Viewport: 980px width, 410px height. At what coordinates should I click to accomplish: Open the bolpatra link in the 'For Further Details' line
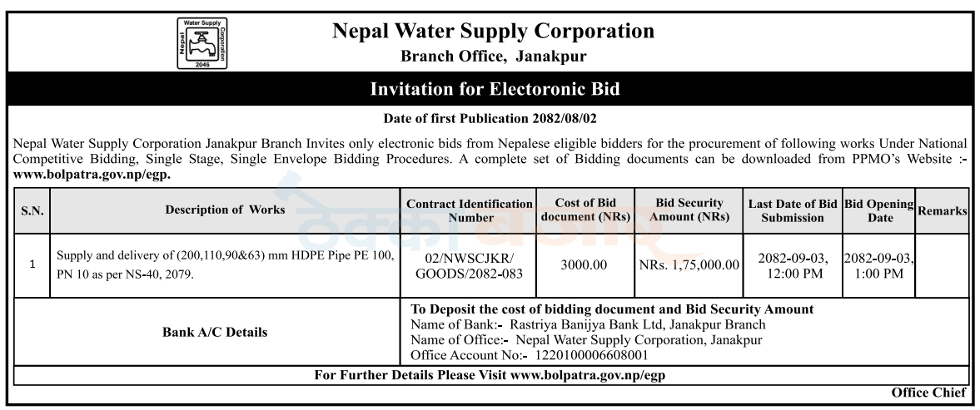point(587,375)
